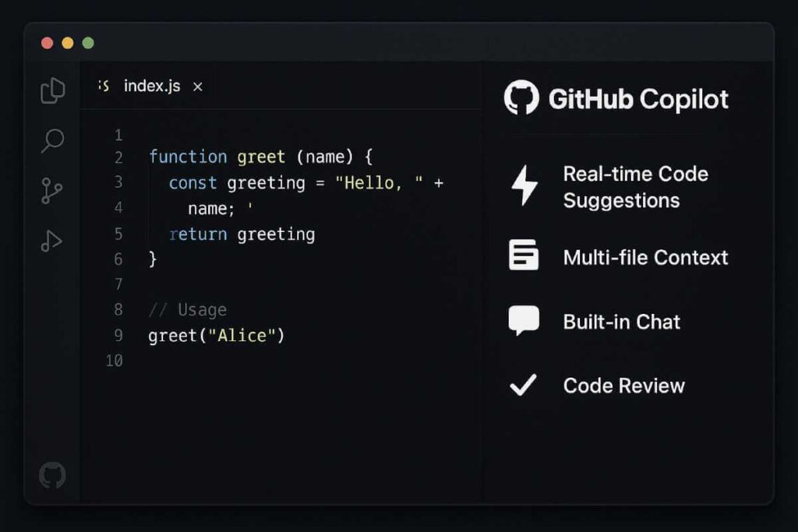Open the Explorer sidebar icon
The image size is (798, 532).
tap(51, 90)
